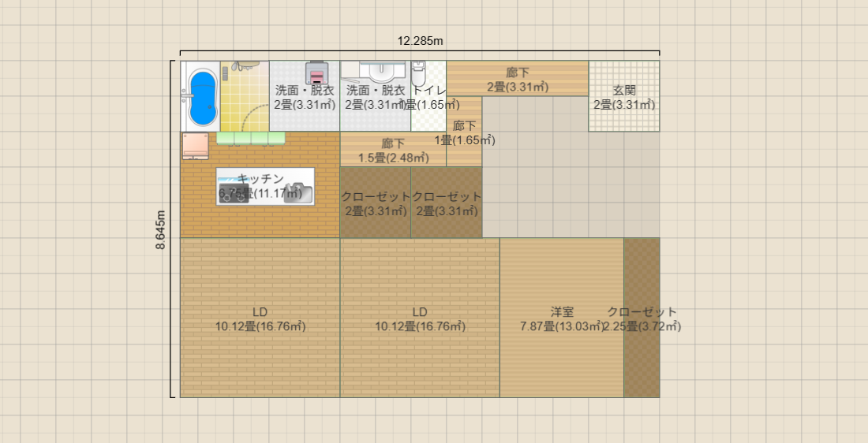Viewport: 868px width, 443px height.
Task: Select the クローゼット 2.25畳(3.72㎡) closet
Action: click(x=642, y=318)
